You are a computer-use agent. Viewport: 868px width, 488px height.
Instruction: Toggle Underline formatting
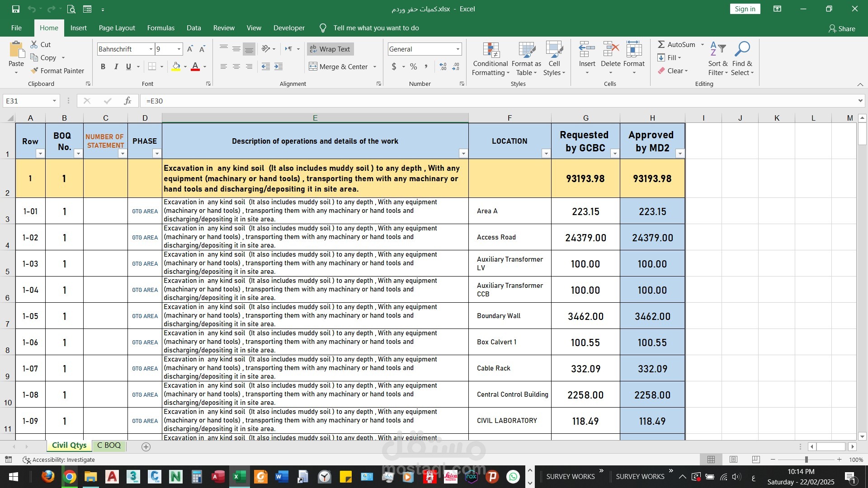(x=128, y=66)
